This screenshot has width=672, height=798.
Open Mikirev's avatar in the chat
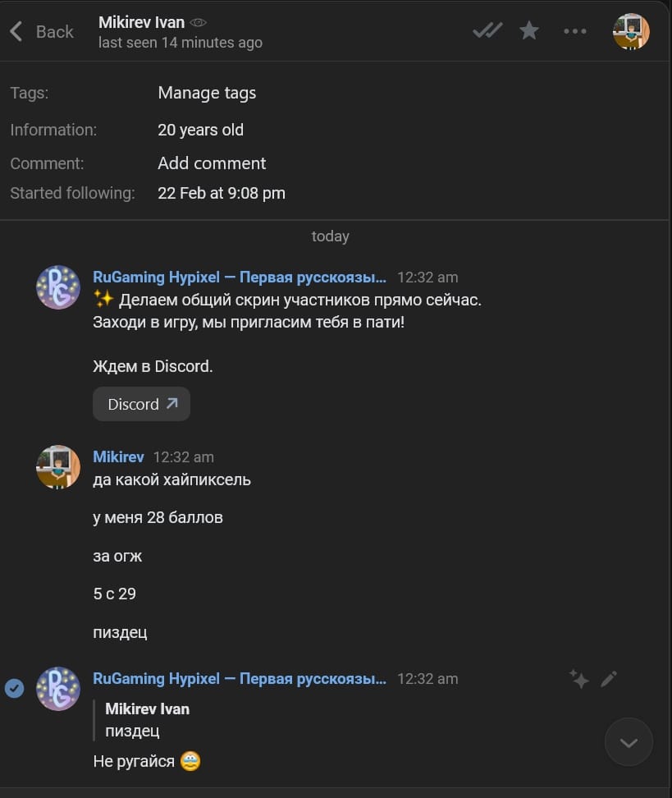(x=58, y=467)
